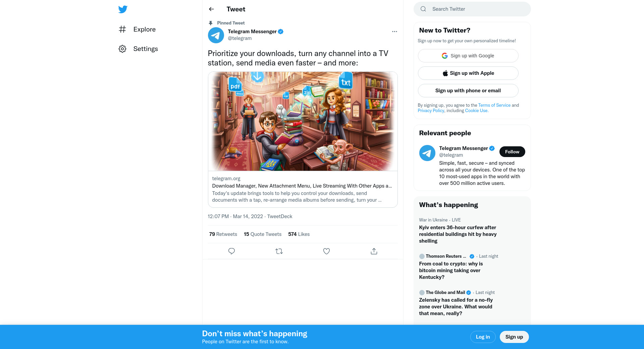Open Settings in the sidebar
This screenshot has height=349, width=644.
(x=145, y=49)
